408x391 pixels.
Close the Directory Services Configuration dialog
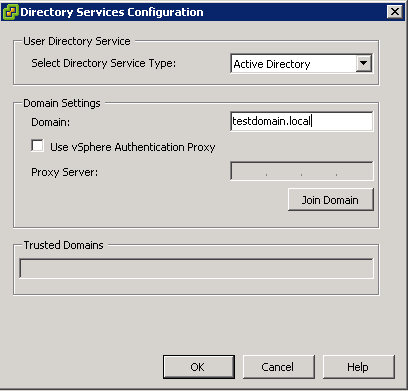click(x=395, y=12)
